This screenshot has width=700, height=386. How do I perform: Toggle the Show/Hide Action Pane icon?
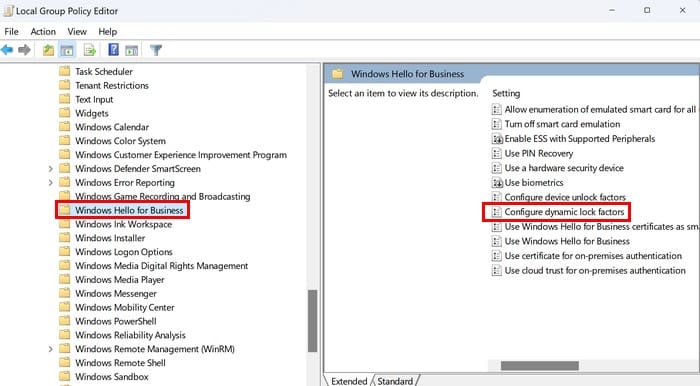132,50
